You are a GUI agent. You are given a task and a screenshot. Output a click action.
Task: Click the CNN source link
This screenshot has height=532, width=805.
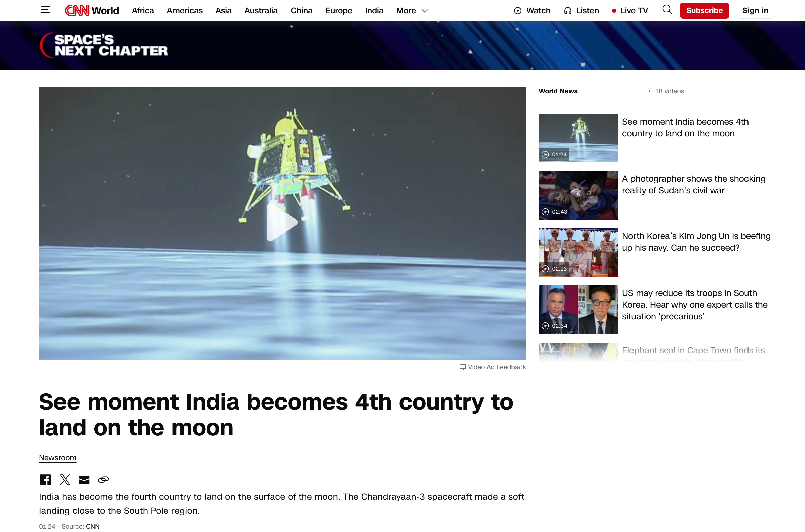pos(93,527)
